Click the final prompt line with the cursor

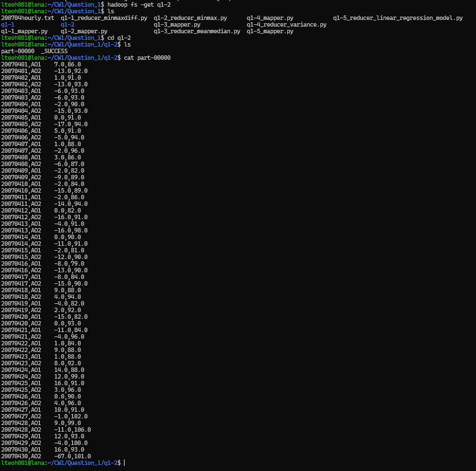(63, 463)
